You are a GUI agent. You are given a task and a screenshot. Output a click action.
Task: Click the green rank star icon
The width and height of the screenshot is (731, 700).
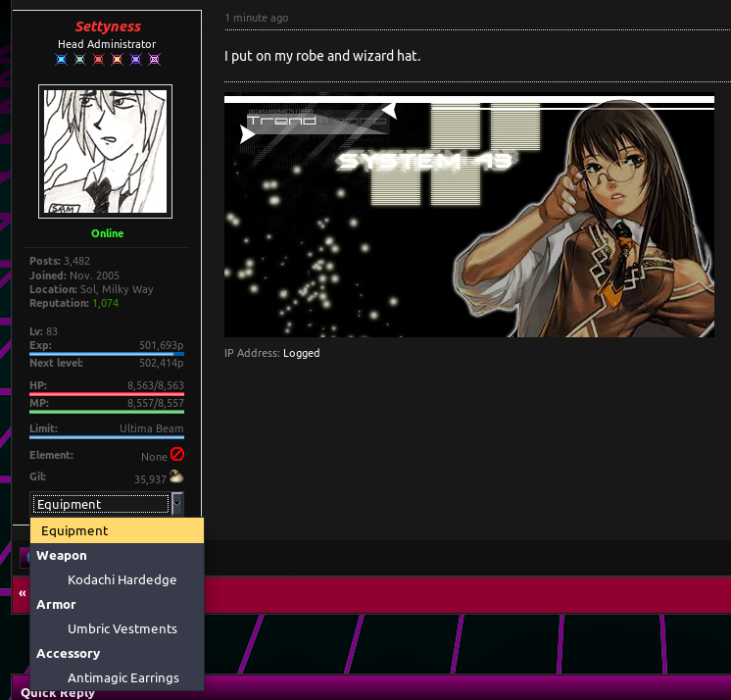coord(79,60)
